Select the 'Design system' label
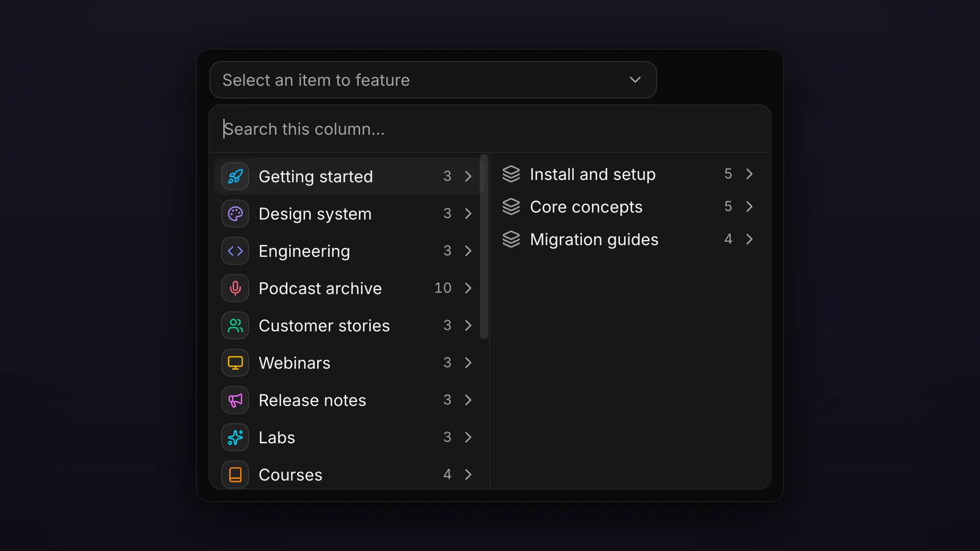The width and height of the screenshot is (980, 551). coord(315,214)
